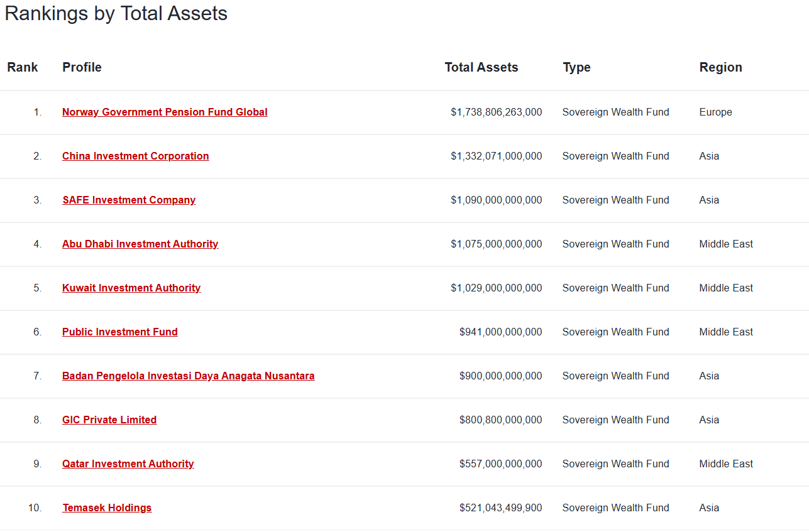Click Sovereign Wealth Fund in Temasek row

pyautogui.click(x=615, y=508)
